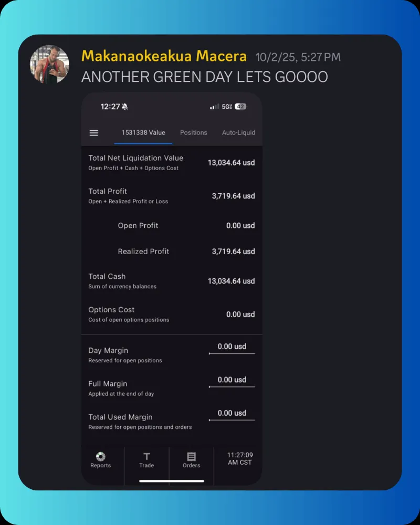Select the 1531338 Value tab

[x=143, y=133]
